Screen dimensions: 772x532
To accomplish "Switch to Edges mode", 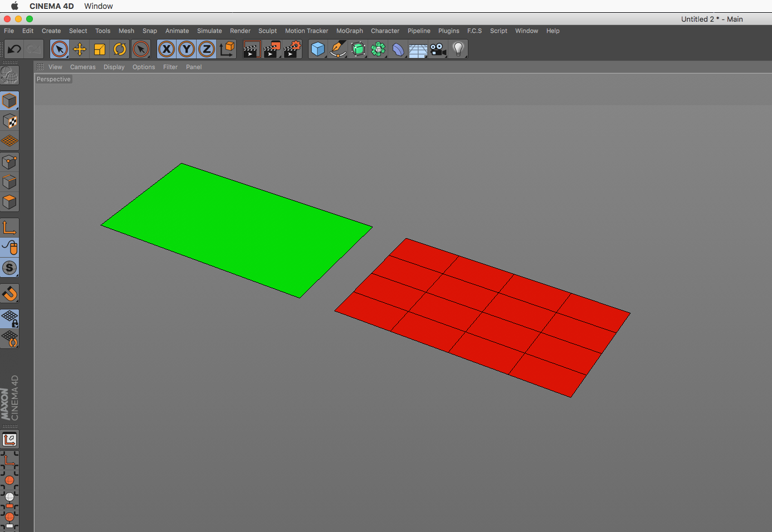I will (9, 182).
